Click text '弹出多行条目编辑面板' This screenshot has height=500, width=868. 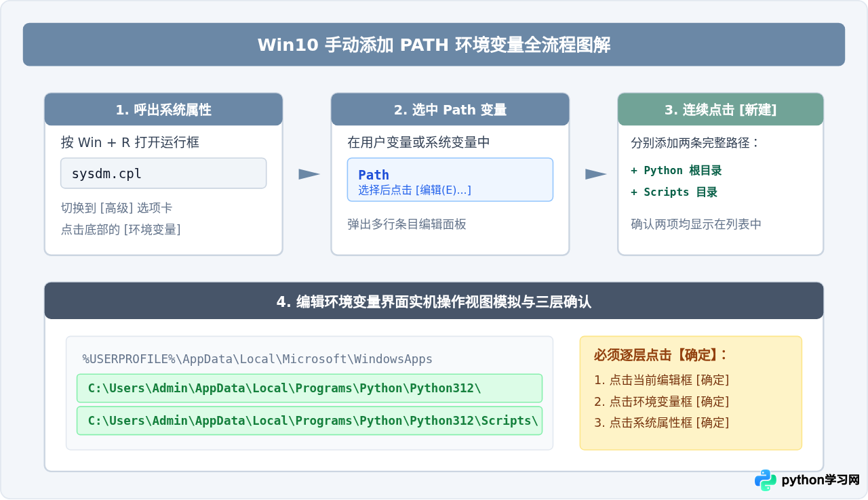pos(407,224)
